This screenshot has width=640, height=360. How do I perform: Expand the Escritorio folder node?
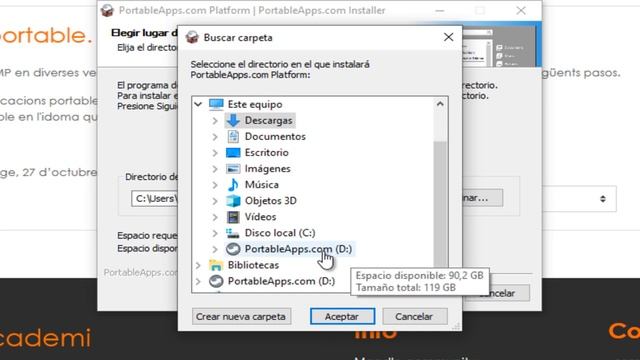[215, 153]
